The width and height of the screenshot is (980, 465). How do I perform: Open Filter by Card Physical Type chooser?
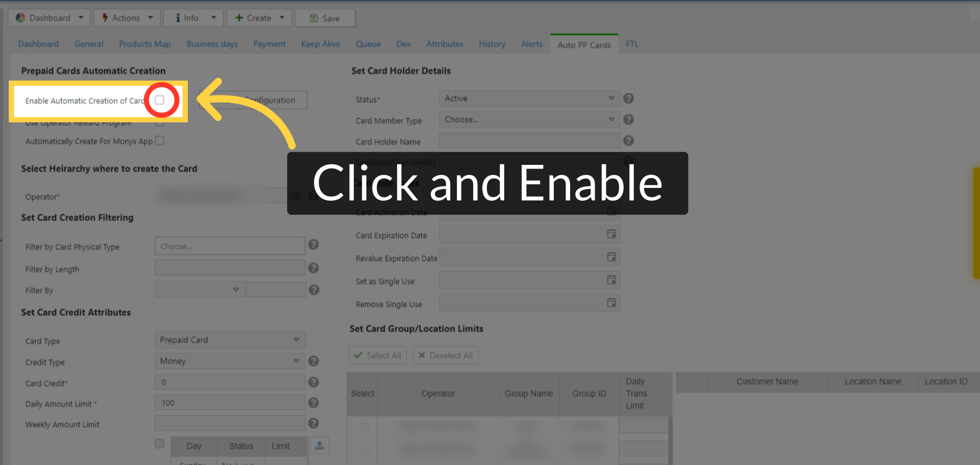(230, 246)
